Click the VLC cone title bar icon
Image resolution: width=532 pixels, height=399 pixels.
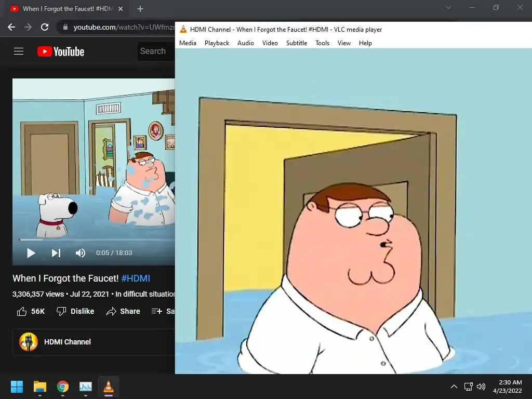[x=183, y=30]
